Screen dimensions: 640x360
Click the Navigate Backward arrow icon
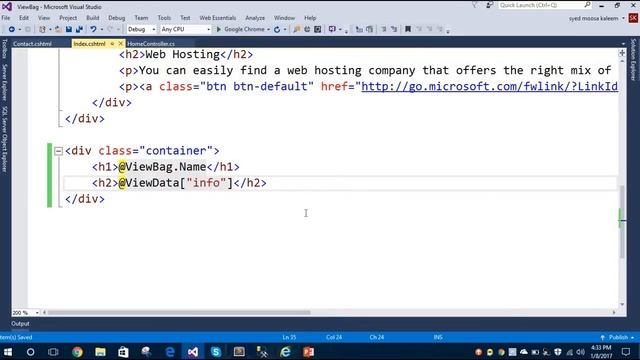coord(11,29)
